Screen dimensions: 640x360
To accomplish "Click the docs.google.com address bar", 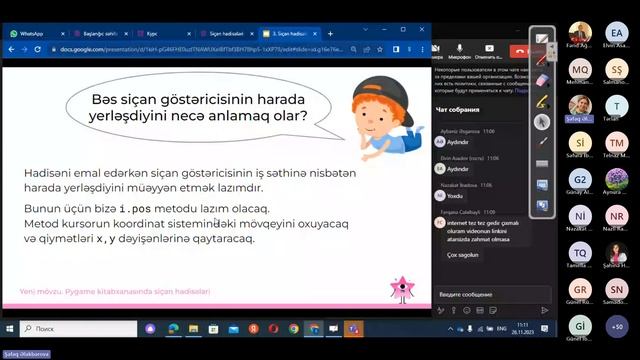I will tap(202, 49).
